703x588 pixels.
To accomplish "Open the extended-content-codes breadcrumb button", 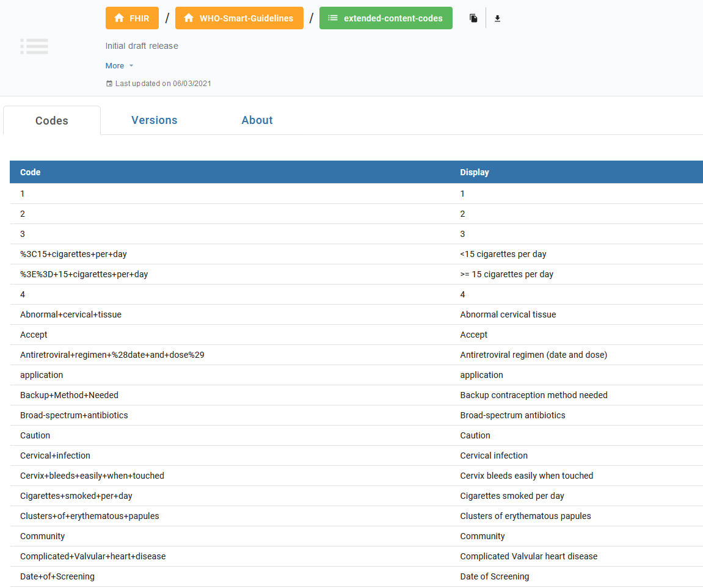I will tap(385, 18).
